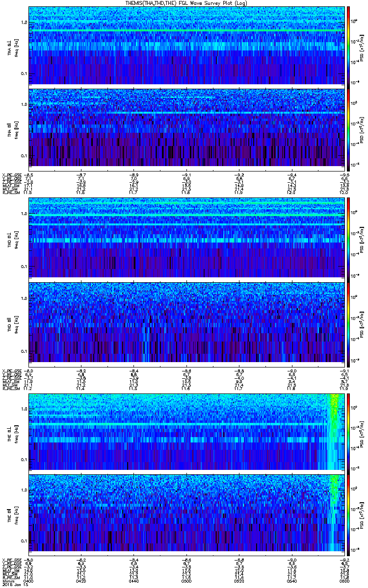The height and width of the screenshot is (588, 368).
Task: Click the 0.1 frequency tick of THA B∥ panel
Action: click(24, 156)
